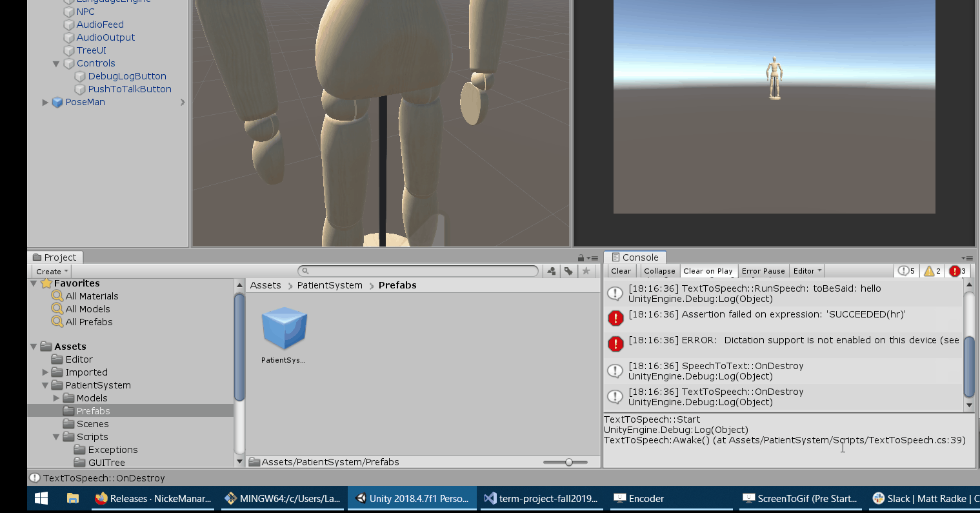Screen dimensions: 980x513
Task: Click the Project panel lock icon
Action: click(581, 258)
